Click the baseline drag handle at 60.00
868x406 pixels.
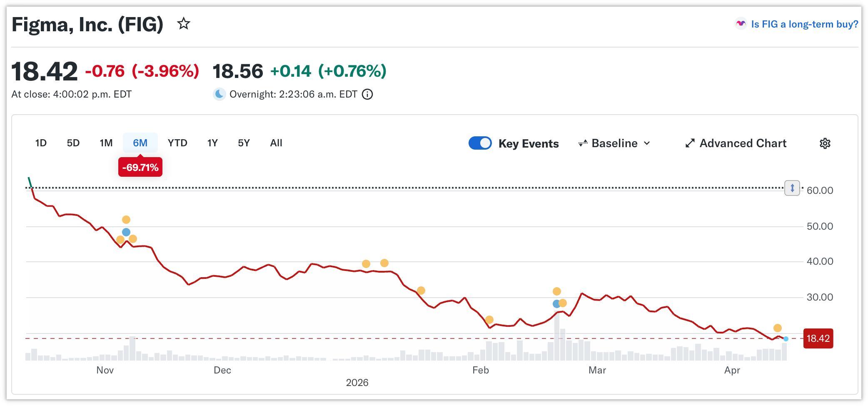click(x=792, y=188)
